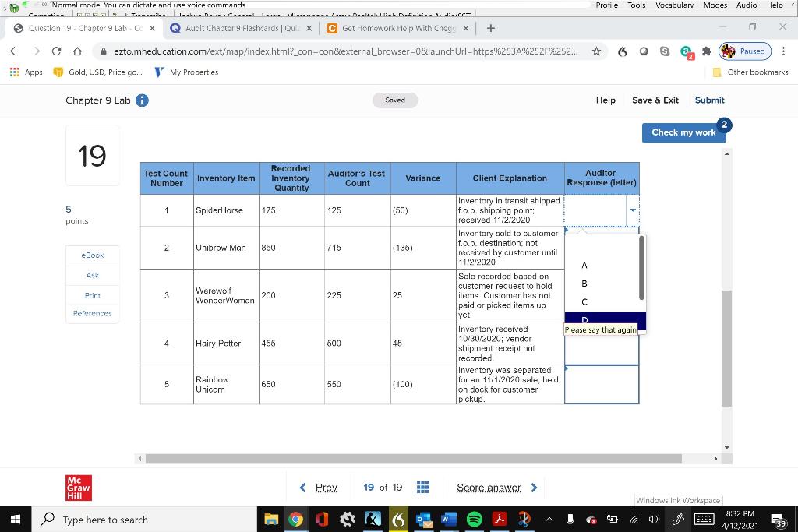Reload the page with the refresh icon

[x=56, y=51]
